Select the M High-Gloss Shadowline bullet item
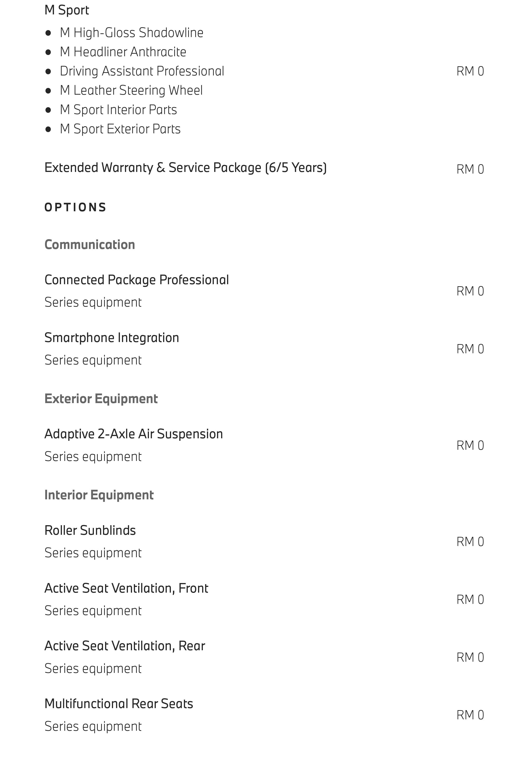The width and height of the screenshot is (532, 784). pyautogui.click(x=132, y=33)
